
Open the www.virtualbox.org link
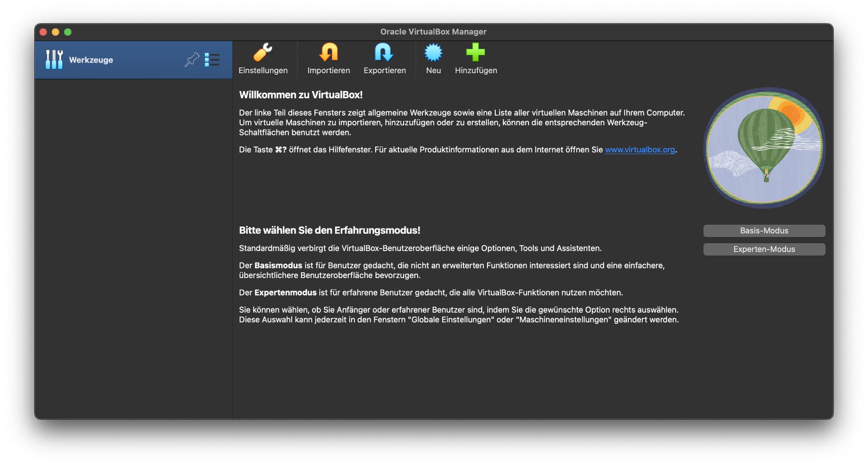640,150
